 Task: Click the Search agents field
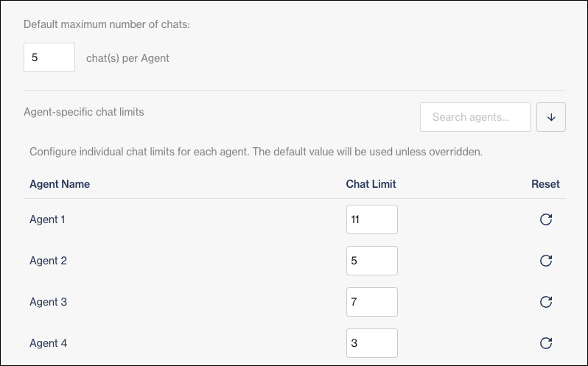point(475,117)
